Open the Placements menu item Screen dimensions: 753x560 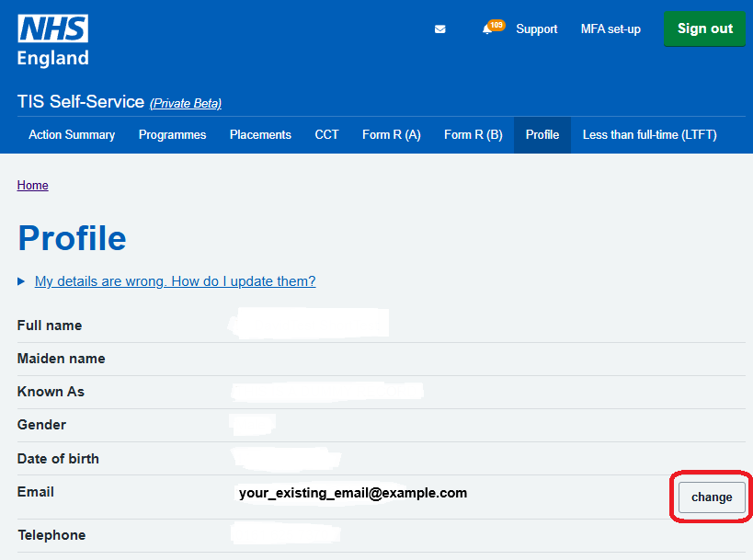(260, 135)
